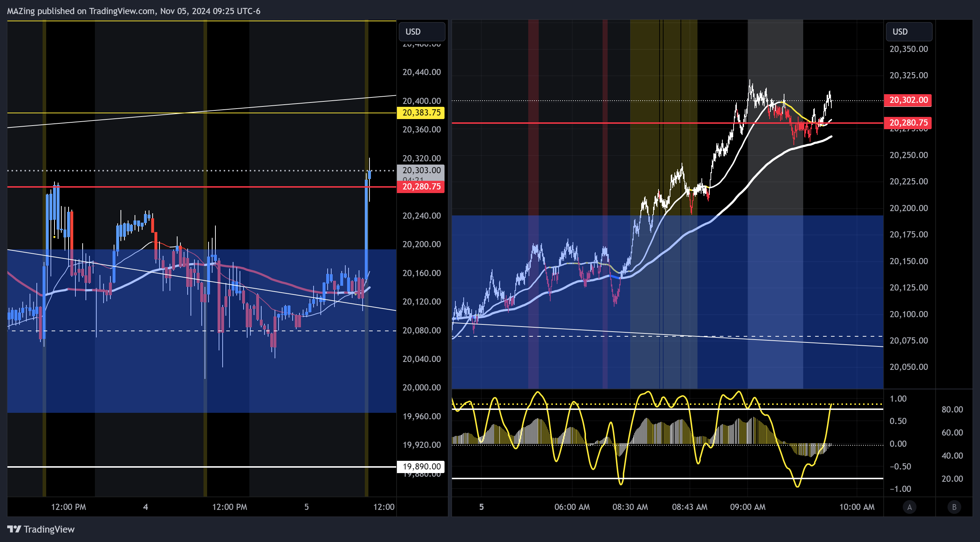Click the 20,250.00 price axis value
Viewport: 980px width, 542px height.
coord(909,155)
